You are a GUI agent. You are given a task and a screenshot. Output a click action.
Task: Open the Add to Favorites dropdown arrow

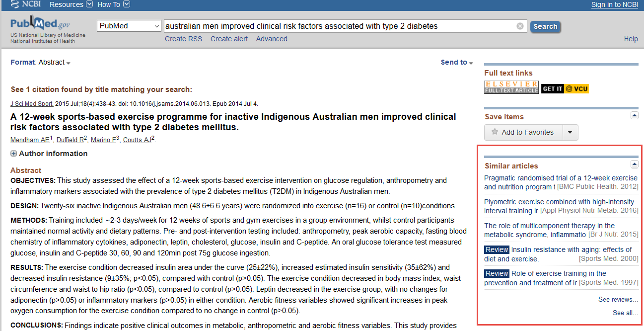click(x=570, y=132)
